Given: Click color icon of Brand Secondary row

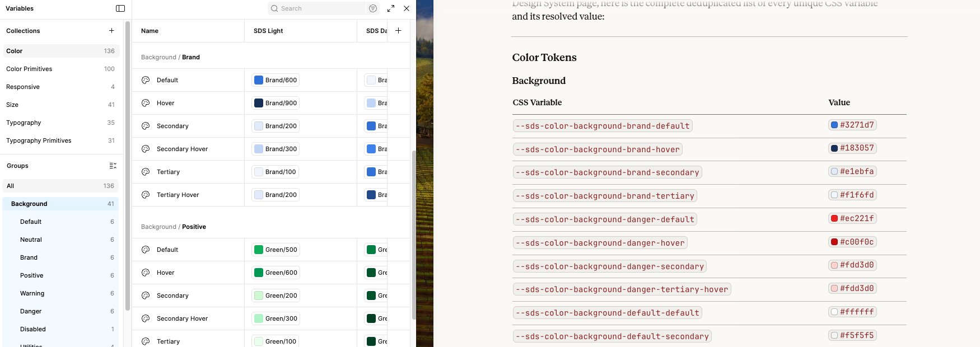Looking at the screenshot, I should 146,126.
